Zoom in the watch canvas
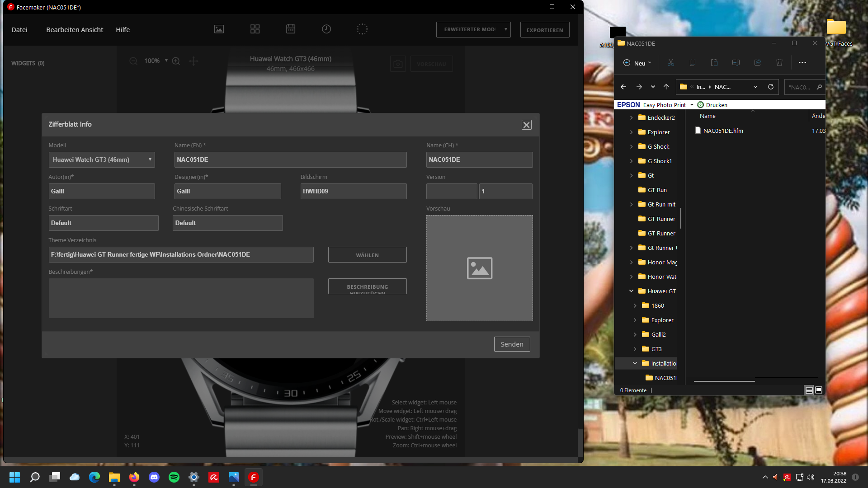Image resolution: width=868 pixels, height=488 pixels. [x=176, y=61]
